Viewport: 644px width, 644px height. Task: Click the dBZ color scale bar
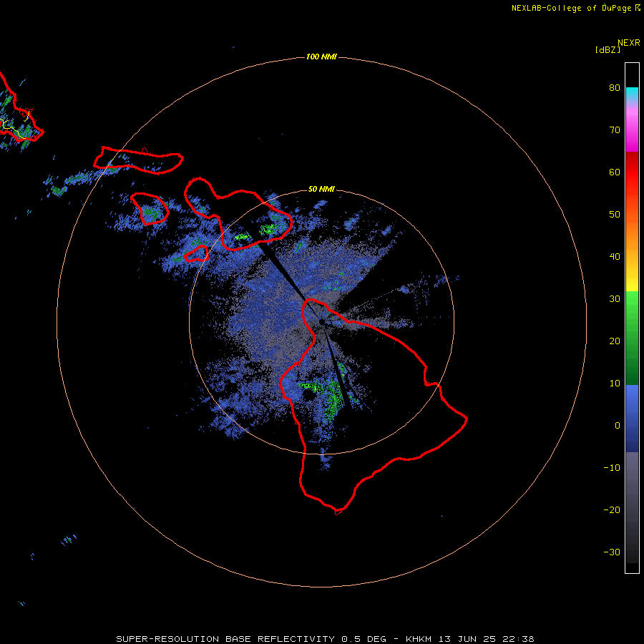click(632, 318)
